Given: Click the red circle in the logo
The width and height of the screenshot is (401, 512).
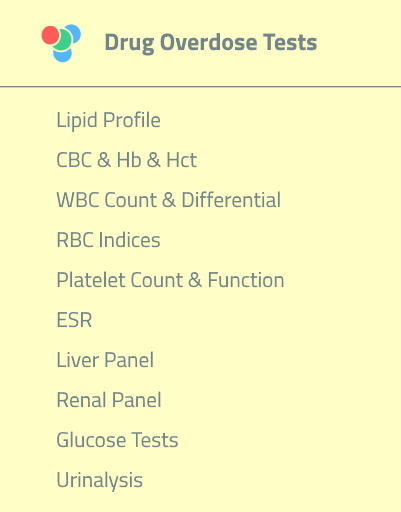Looking at the screenshot, I should pos(50,35).
